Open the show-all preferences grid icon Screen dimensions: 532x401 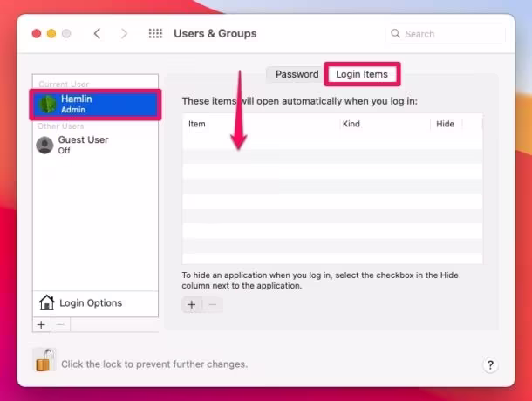155,33
